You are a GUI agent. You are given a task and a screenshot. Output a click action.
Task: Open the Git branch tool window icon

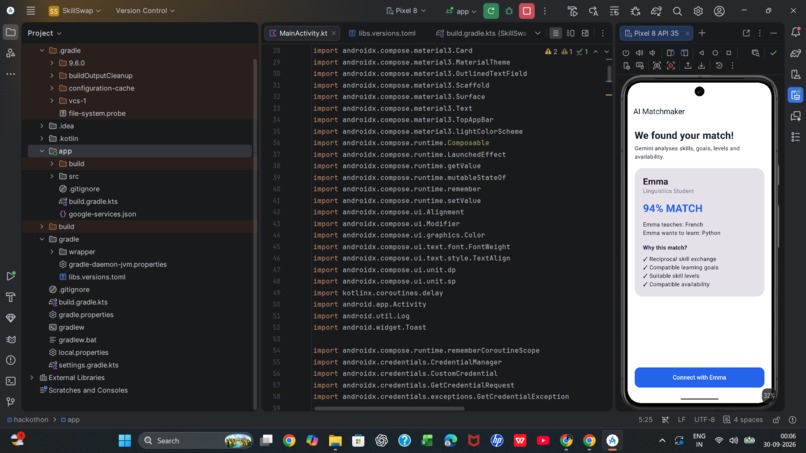pyautogui.click(x=10, y=402)
